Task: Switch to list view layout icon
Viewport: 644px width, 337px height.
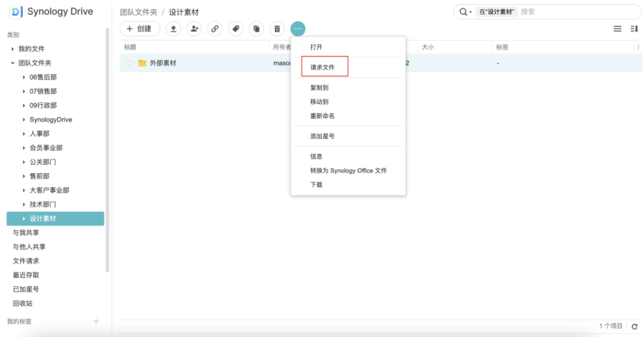Action: [x=618, y=29]
